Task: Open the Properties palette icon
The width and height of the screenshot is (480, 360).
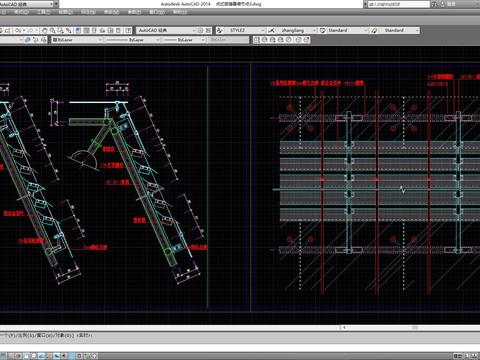Action: (78, 30)
